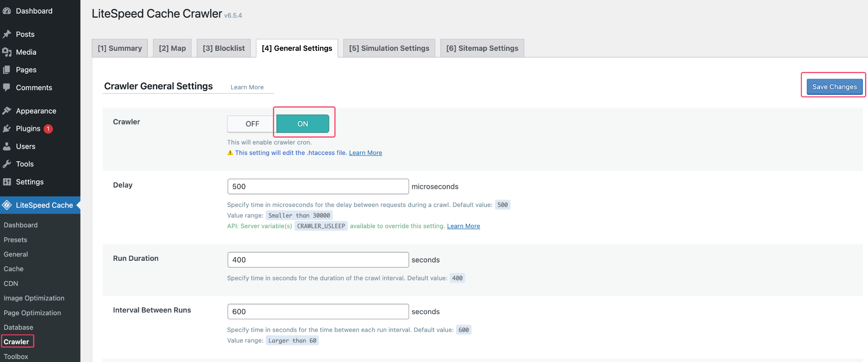
Task: Switch the Crawler toggle to ON
Action: point(303,124)
